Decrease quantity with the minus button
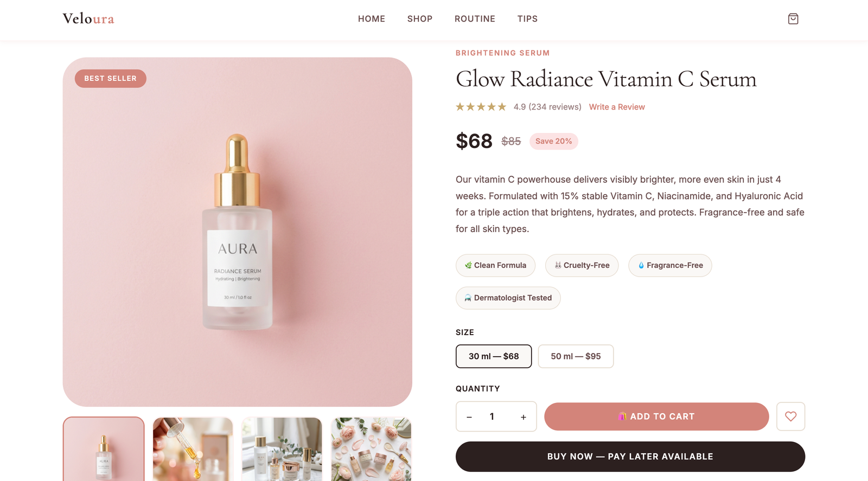Viewport: 868px width, 481px height. (x=469, y=416)
